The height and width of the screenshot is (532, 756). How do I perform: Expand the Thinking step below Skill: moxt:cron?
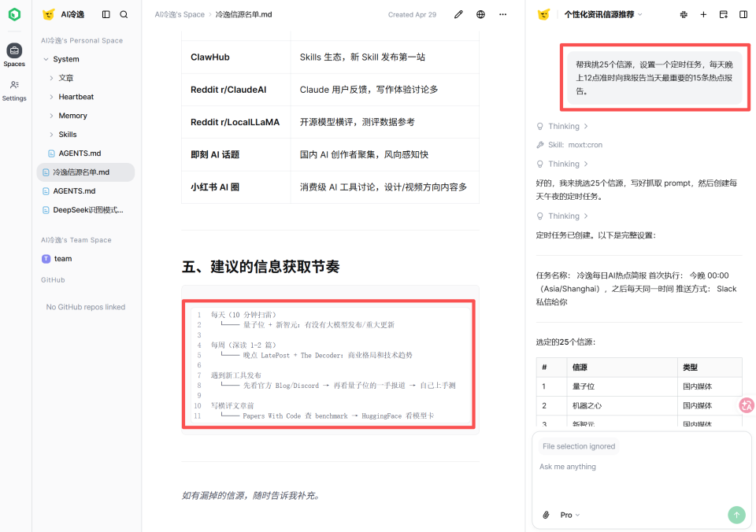(x=562, y=164)
